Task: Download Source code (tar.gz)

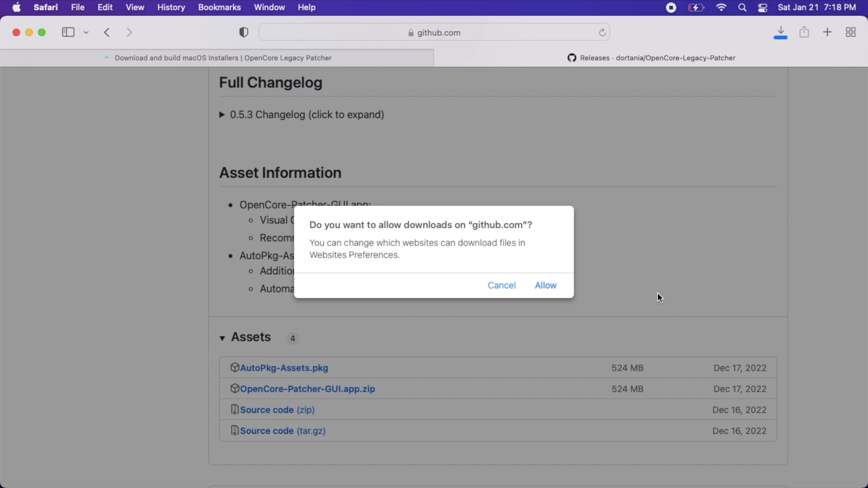Action: 283,431
